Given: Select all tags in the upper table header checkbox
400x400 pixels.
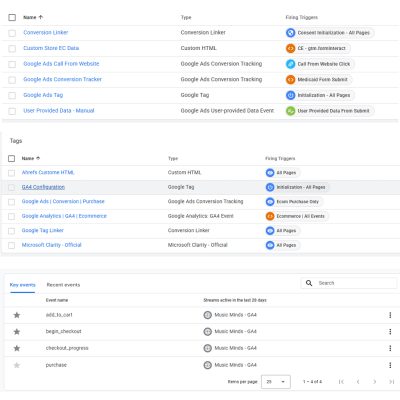Looking at the screenshot, I should 12,17.
